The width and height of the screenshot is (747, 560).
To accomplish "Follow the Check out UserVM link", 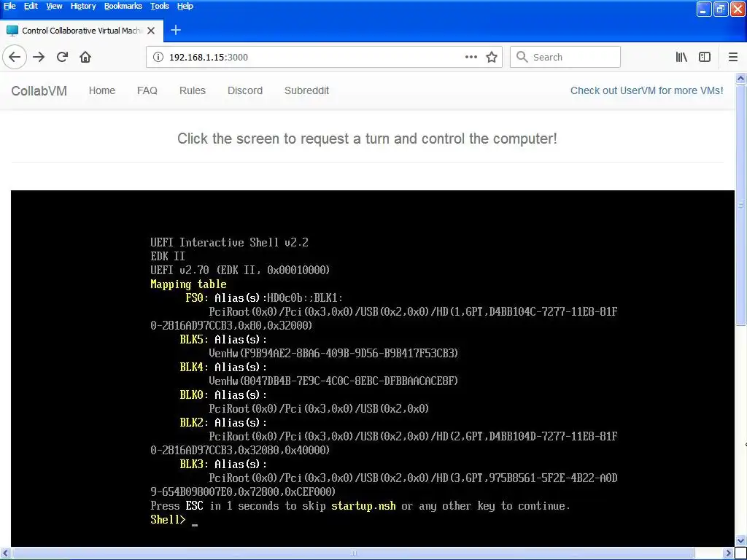I will click(646, 90).
